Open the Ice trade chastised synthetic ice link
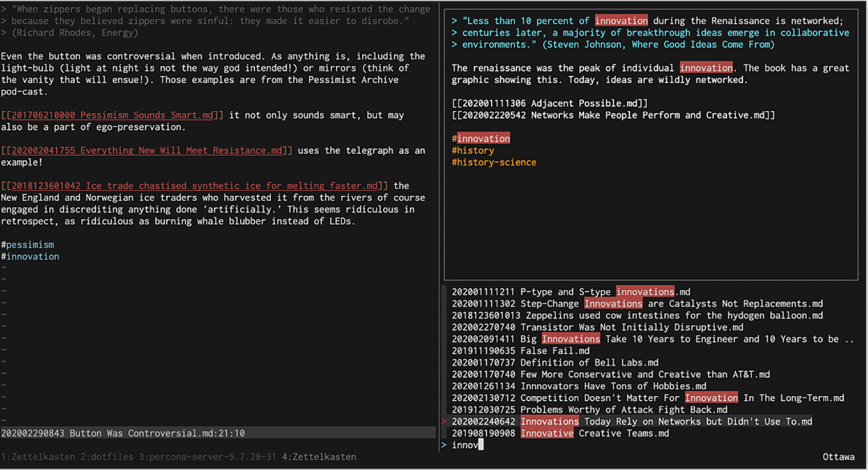The height and width of the screenshot is (470, 868). 197,186
